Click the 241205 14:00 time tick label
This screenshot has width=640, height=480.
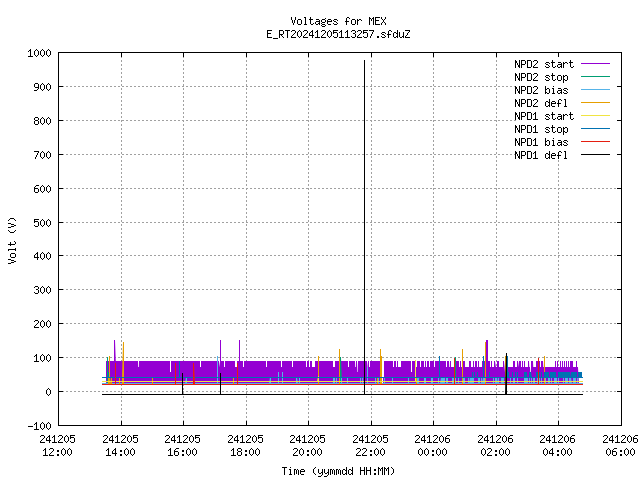[x=120, y=446]
